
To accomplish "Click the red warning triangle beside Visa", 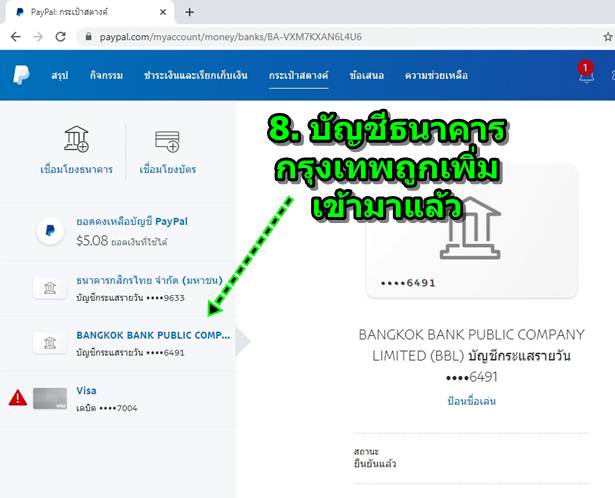I will click(18, 398).
